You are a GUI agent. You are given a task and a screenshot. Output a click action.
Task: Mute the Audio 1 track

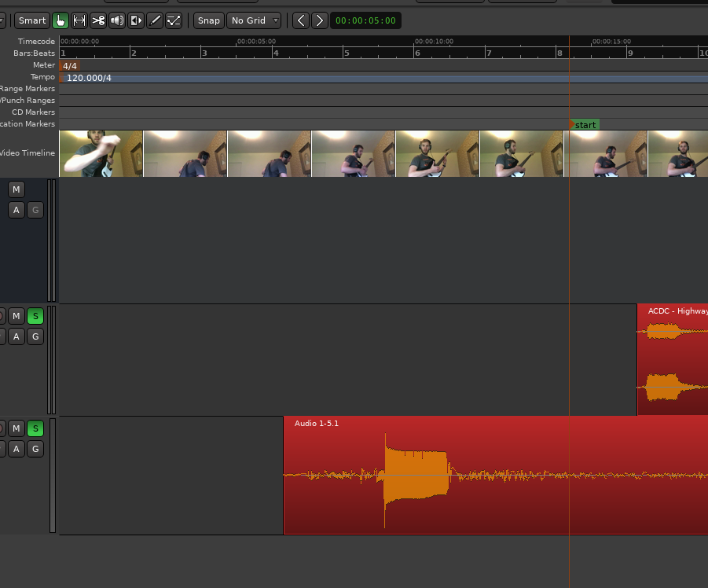[17, 428]
